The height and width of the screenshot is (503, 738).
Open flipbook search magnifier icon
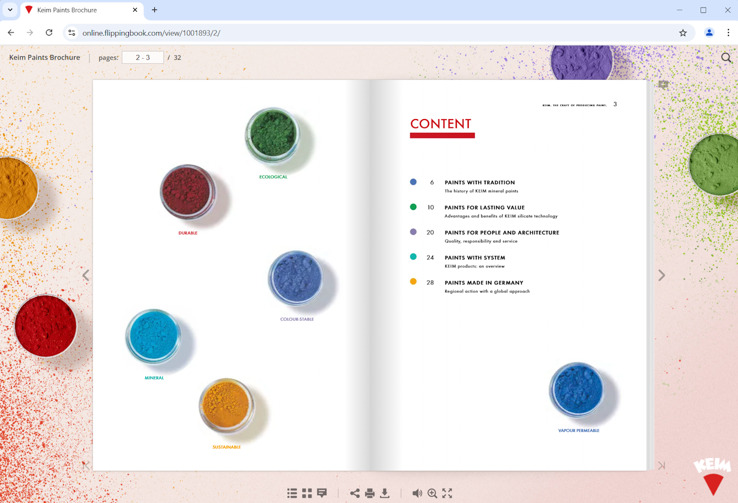[726, 57]
